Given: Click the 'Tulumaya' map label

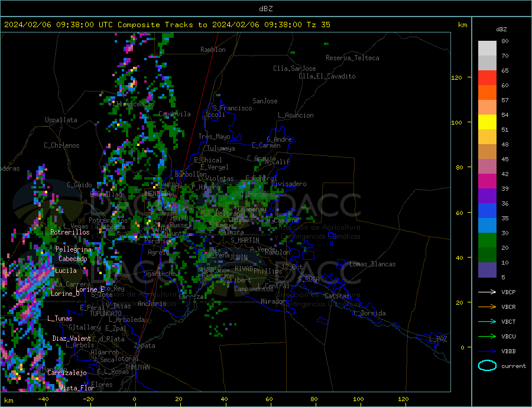Looking at the screenshot, I should click(221, 148).
